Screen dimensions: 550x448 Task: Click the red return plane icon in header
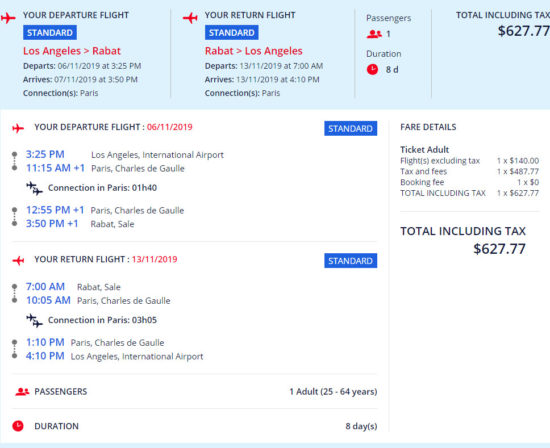(x=190, y=18)
